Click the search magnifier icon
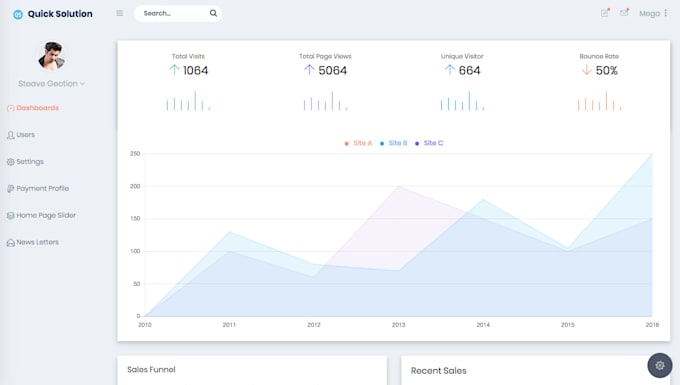 click(x=213, y=13)
